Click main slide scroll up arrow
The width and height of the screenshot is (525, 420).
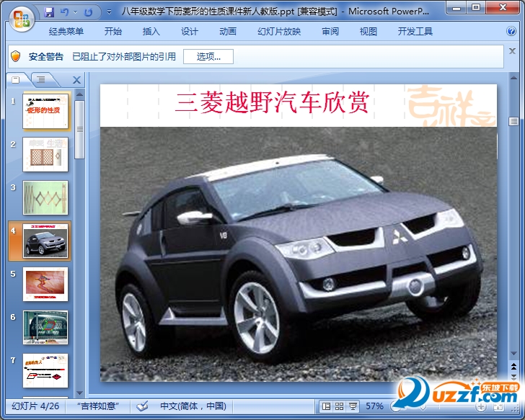pyautogui.click(x=513, y=78)
